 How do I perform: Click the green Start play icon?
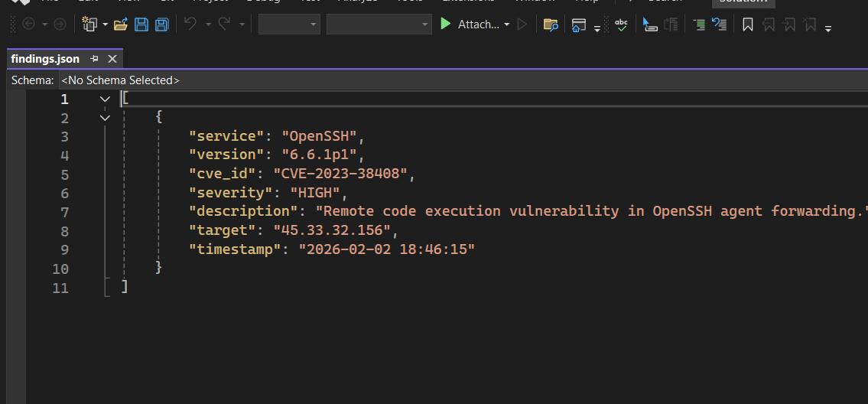click(445, 24)
